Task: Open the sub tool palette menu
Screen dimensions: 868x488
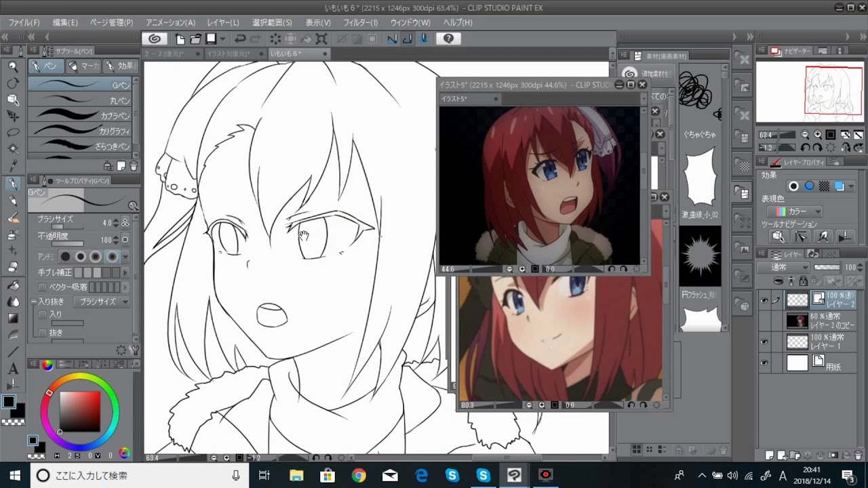Action: click(34, 51)
